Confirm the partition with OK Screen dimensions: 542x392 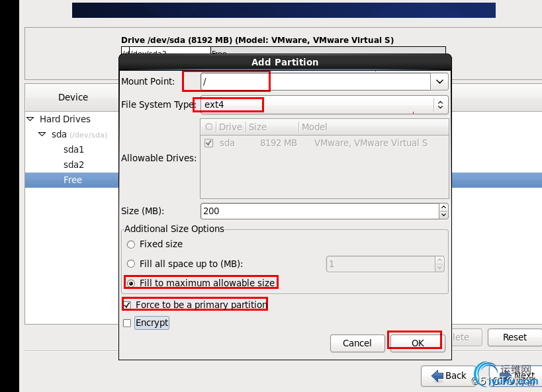tap(418, 343)
